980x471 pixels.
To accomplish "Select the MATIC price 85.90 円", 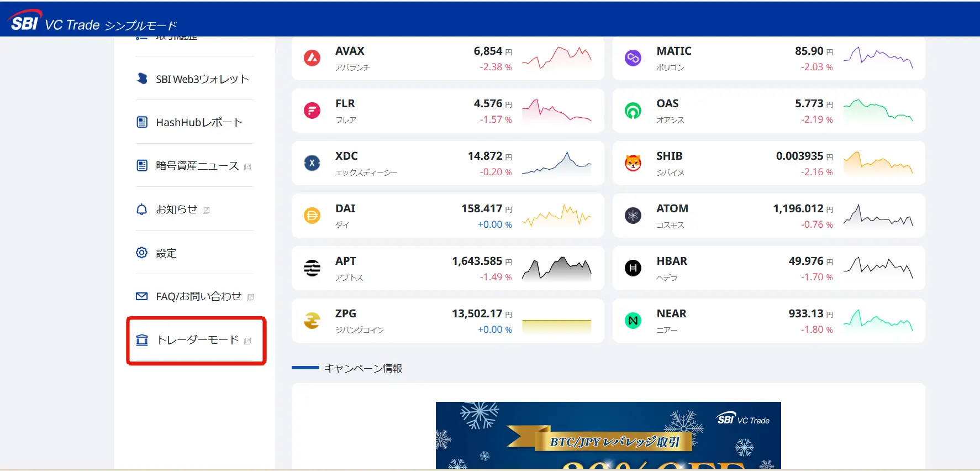I will point(814,51).
